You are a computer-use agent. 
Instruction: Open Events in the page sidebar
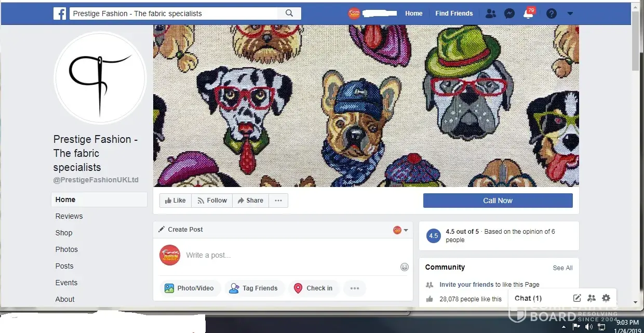click(x=66, y=283)
